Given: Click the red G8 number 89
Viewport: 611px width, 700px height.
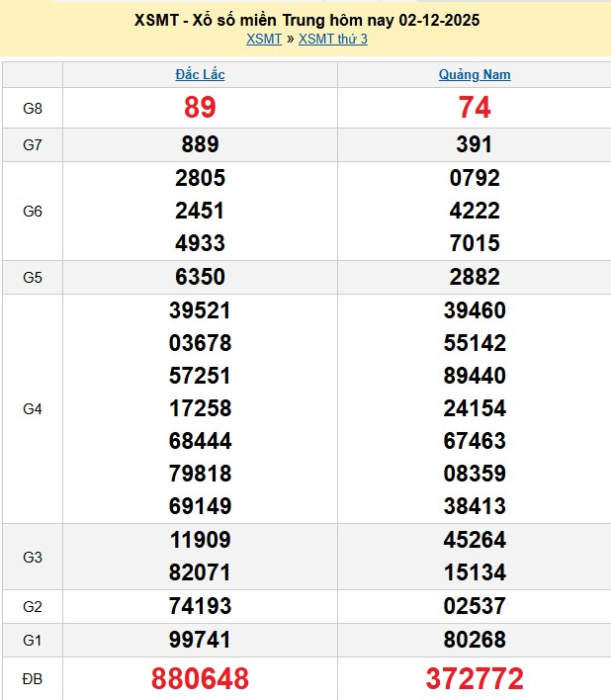Looking at the screenshot, I should click(200, 108).
